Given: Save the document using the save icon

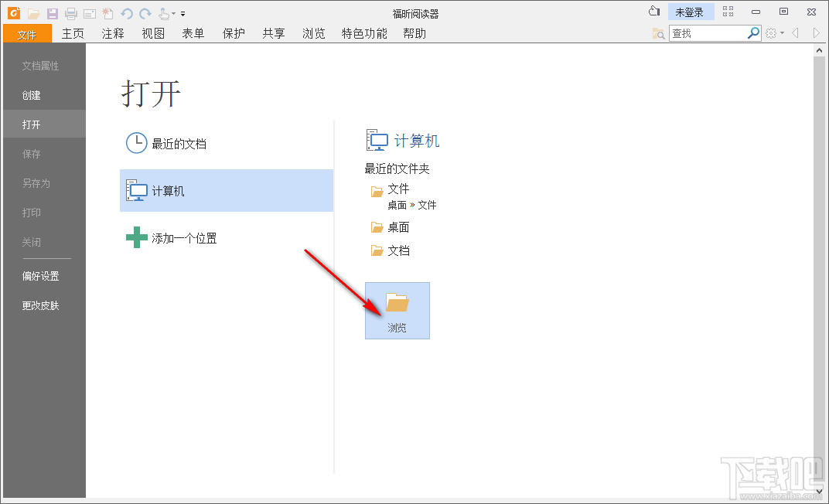Looking at the screenshot, I should [x=53, y=13].
